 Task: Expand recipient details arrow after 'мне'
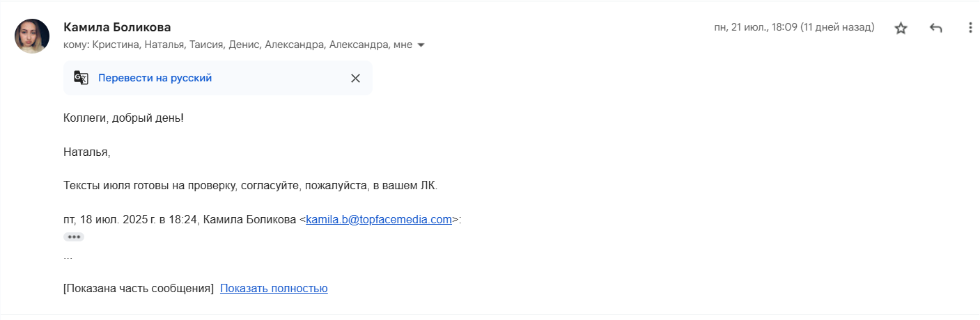[x=420, y=45]
